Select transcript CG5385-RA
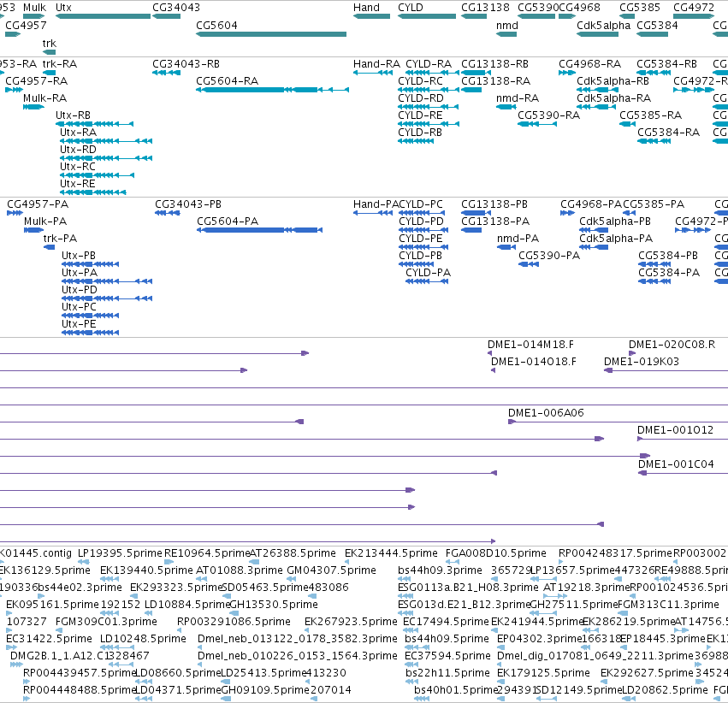This screenshot has width=728, height=703. click(x=627, y=124)
